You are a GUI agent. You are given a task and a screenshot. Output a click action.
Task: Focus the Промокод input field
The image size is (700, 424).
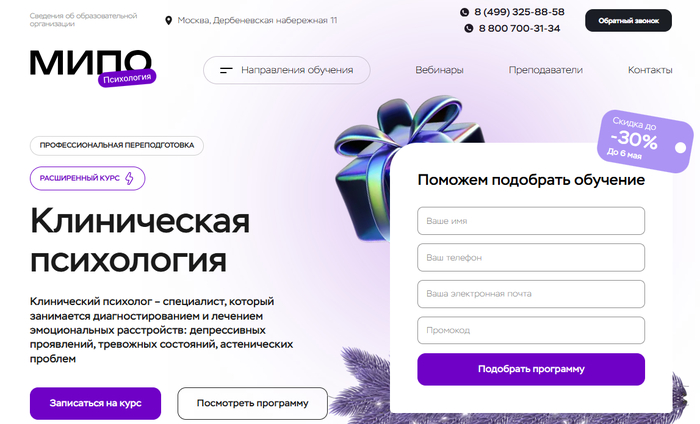point(531,330)
